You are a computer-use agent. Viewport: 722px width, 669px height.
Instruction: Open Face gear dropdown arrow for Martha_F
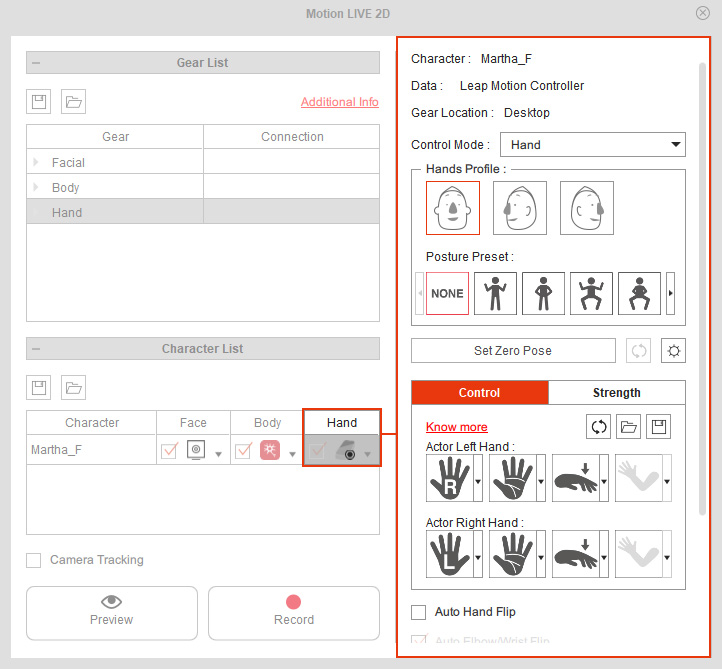pos(218,454)
